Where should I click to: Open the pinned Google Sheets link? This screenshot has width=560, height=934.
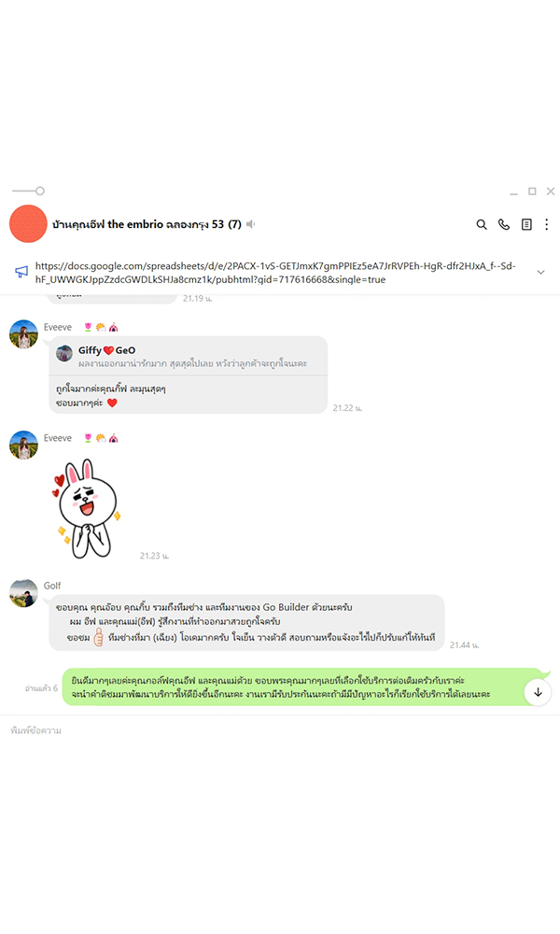pos(275,273)
